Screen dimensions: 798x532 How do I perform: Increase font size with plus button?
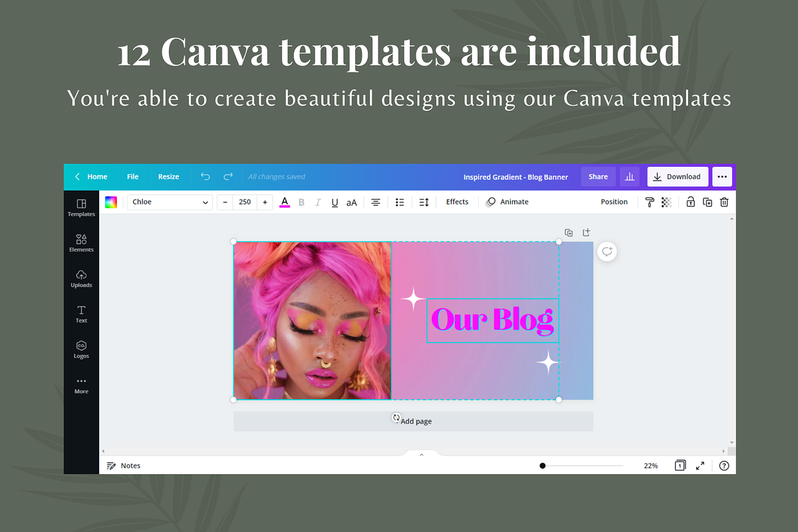tap(265, 202)
